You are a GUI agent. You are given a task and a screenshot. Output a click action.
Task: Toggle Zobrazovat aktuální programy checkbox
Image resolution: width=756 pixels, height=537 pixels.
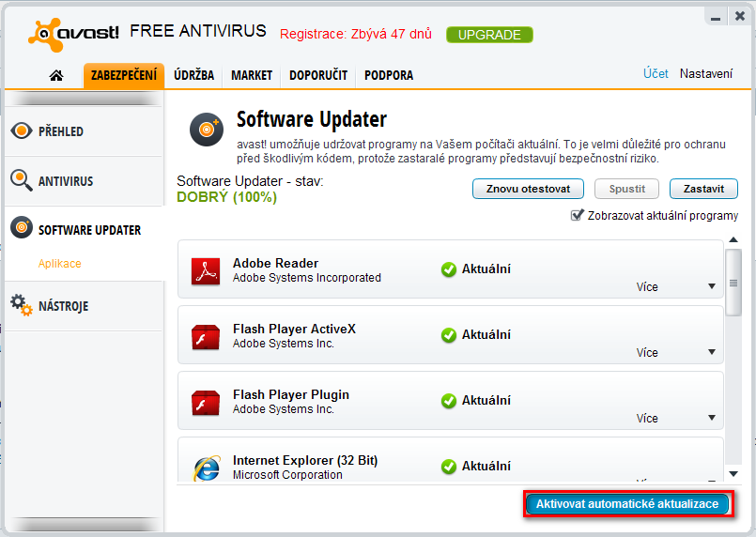coord(577,216)
